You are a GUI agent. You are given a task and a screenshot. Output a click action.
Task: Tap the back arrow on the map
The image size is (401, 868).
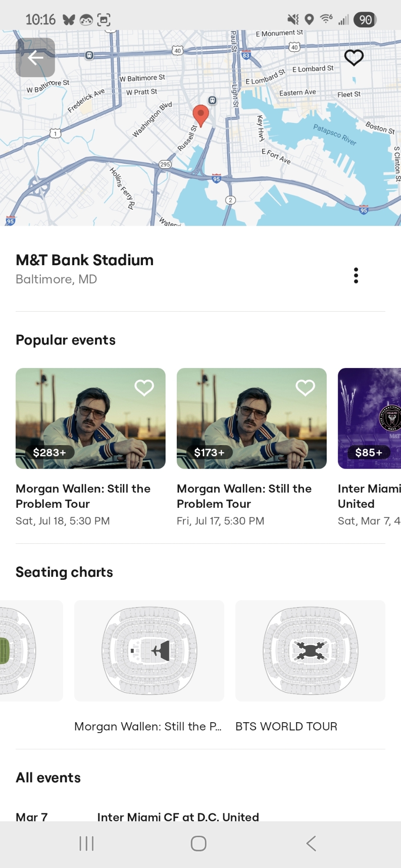click(35, 57)
